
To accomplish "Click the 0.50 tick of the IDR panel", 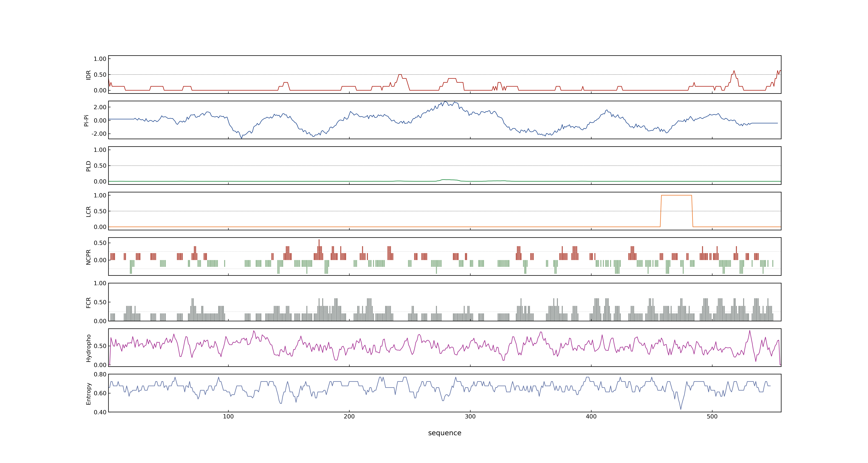I will [x=100, y=75].
